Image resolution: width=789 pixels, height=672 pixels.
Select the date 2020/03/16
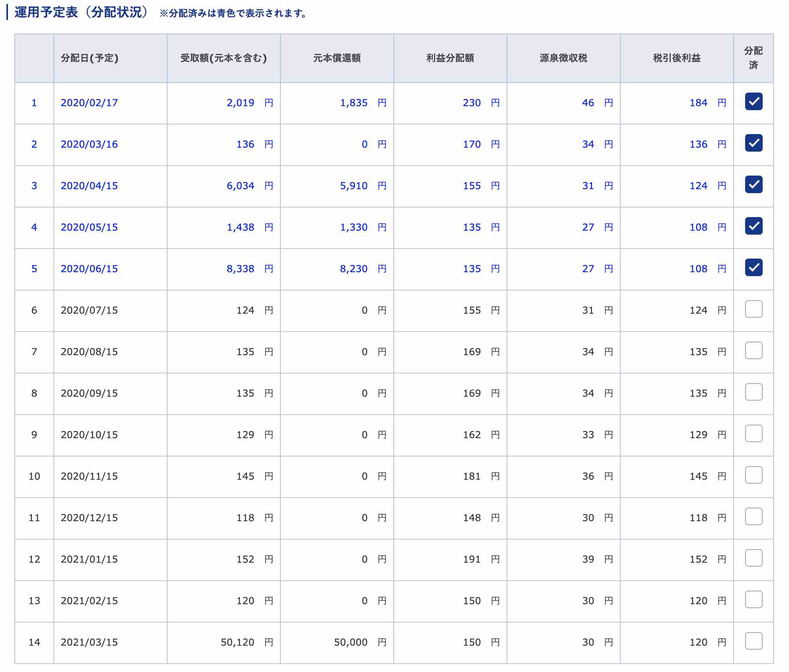tap(89, 144)
